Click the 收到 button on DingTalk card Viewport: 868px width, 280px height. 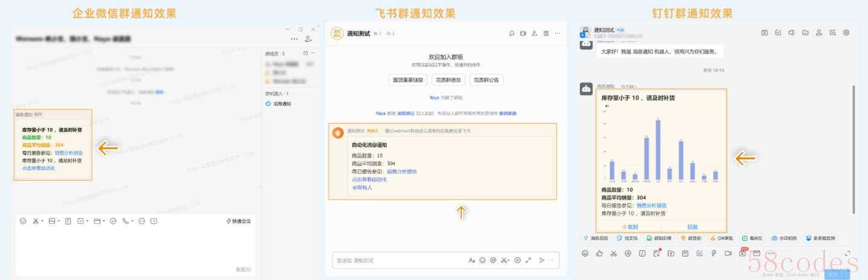coord(630,227)
